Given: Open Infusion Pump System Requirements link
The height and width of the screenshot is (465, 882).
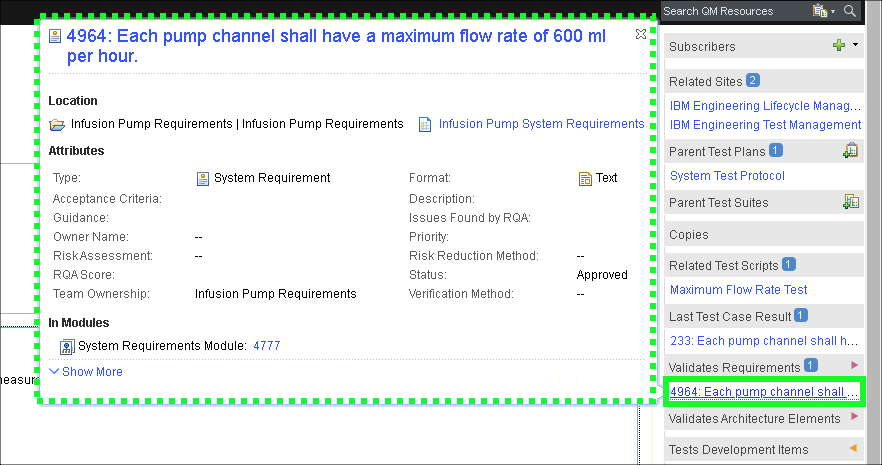Looking at the screenshot, I should (541, 124).
